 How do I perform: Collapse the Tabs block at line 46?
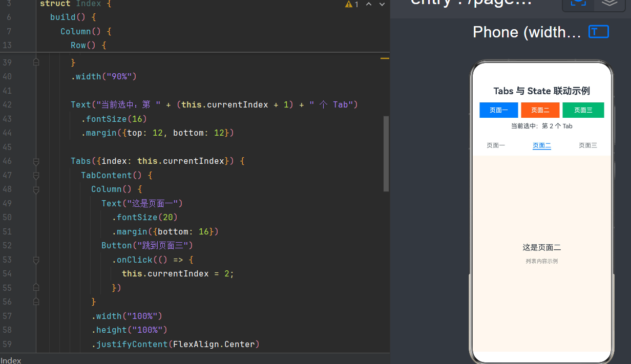click(36, 161)
